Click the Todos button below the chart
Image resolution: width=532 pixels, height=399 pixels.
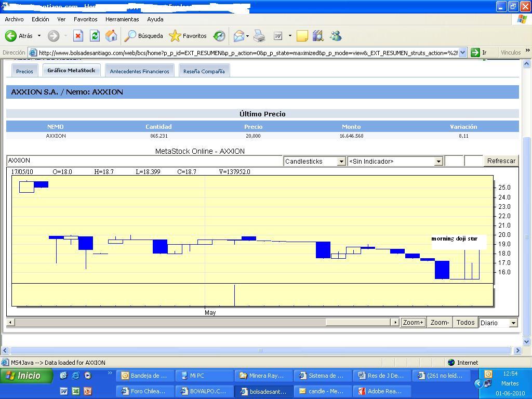tap(465, 323)
